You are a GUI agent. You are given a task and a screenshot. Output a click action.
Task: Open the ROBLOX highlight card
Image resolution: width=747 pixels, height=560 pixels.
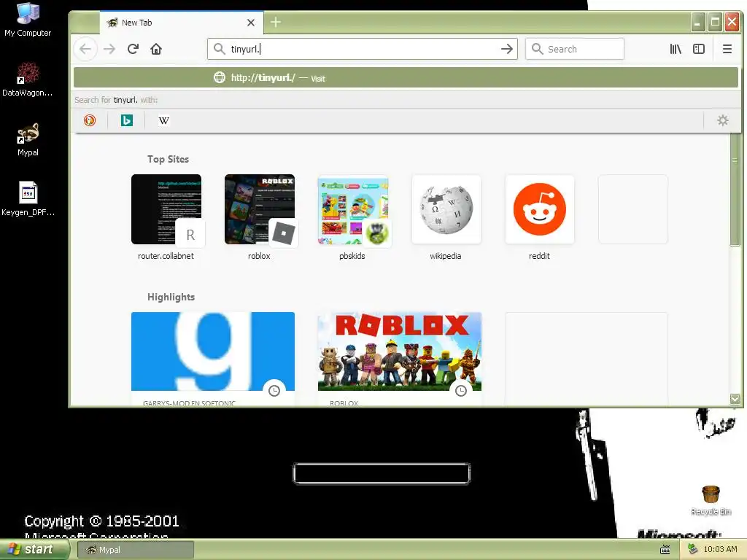(400, 359)
